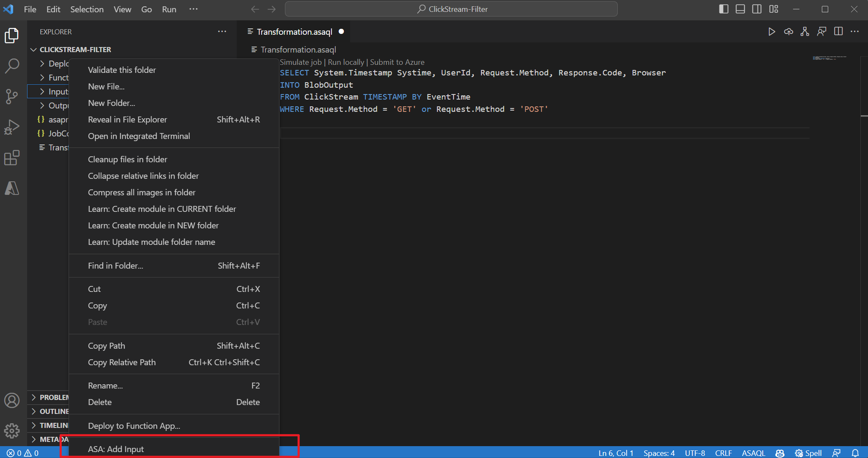Click the Run job button (triangle icon)
868x458 pixels.
[772, 31]
